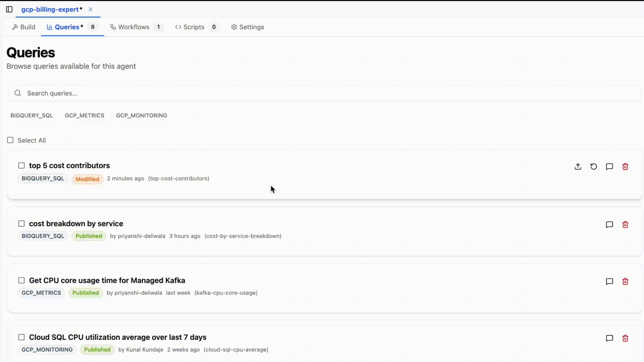The height and width of the screenshot is (362, 644).
Task: Switch to the Build tab
Action: click(x=23, y=27)
